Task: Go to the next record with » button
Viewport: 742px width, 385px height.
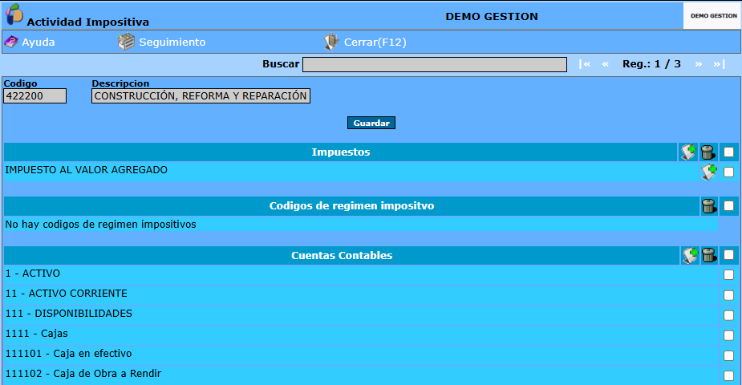Action: coord(698,64)
